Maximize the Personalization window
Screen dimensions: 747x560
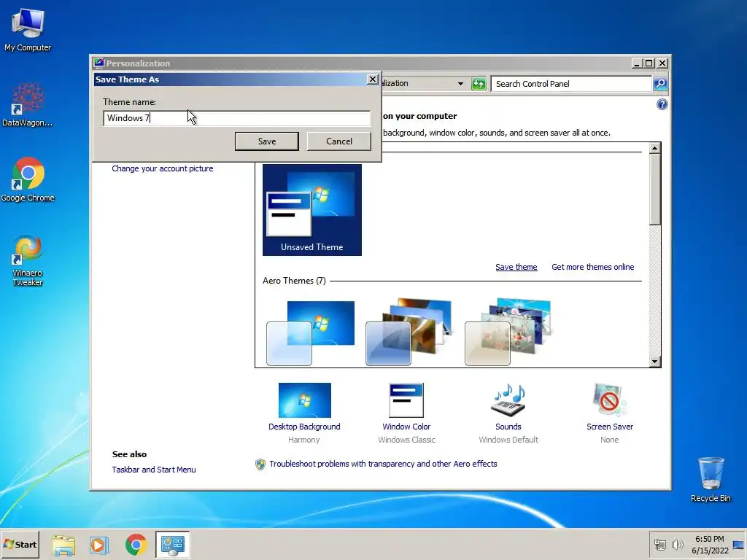pyautogui.click(x=649, y=63)
